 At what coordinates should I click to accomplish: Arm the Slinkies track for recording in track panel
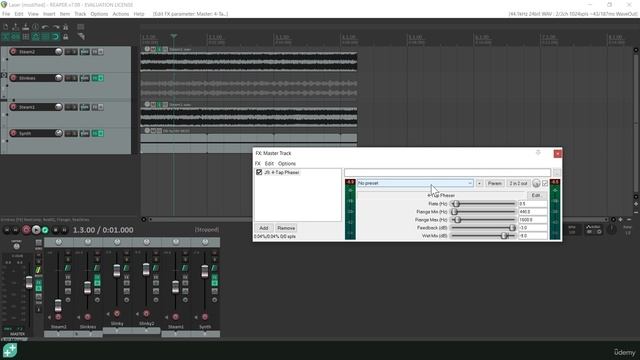tap(13, 78)
